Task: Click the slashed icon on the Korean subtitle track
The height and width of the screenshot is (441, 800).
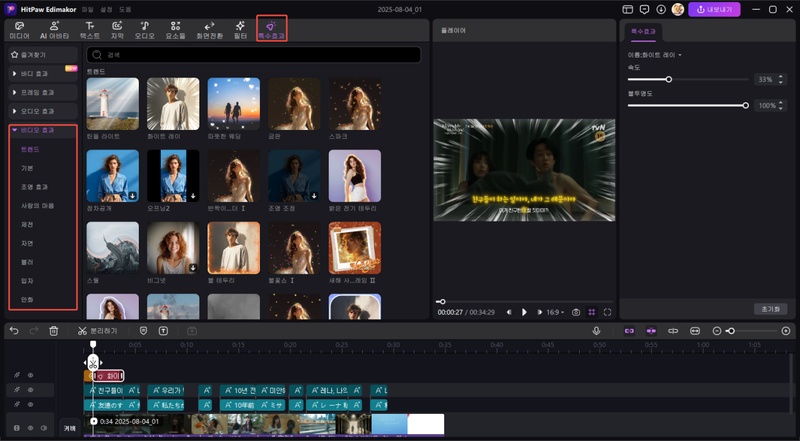Action: [17, 390]
